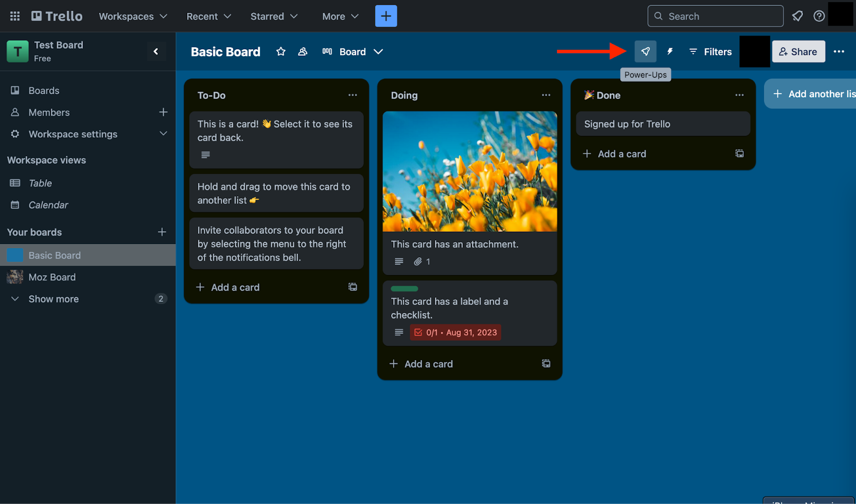Toggle the 0/1 due date badge
Viewport: 856px width, 504px height.
(456, 332)
